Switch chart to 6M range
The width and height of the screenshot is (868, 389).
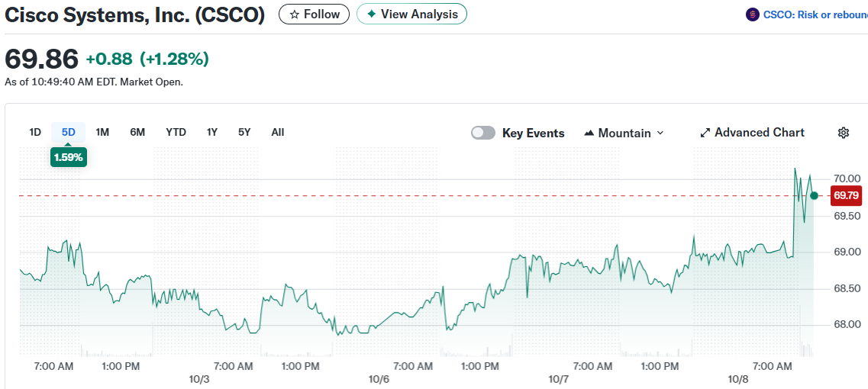click(x=137, y=132)
